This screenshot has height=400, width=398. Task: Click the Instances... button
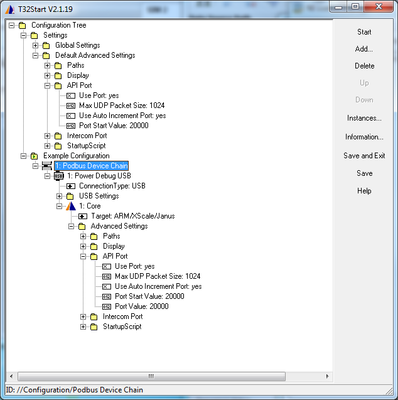point(364,118)
